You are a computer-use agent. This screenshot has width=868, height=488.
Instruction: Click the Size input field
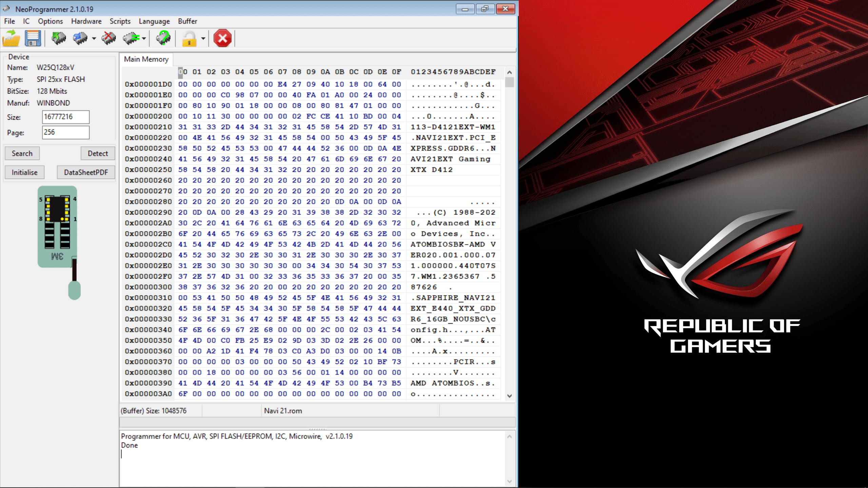point(66,117)
